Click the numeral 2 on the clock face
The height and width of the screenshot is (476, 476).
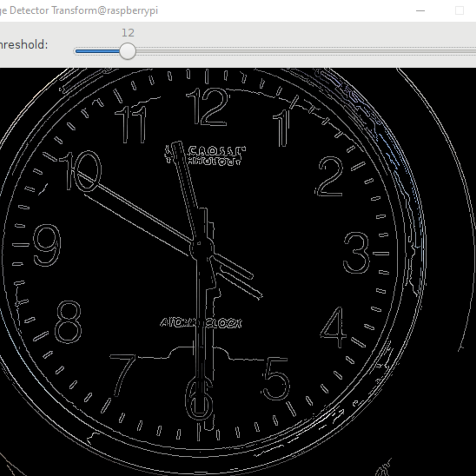pos(329,177)
